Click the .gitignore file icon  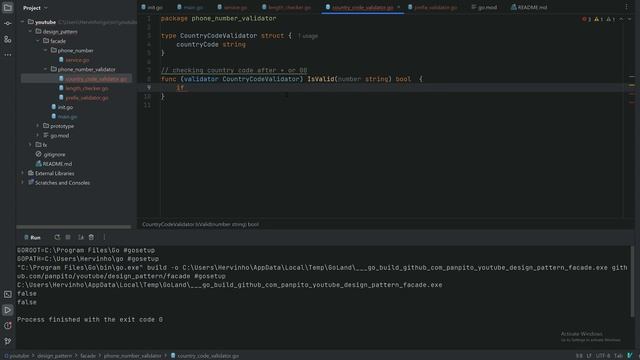[38, 154]
